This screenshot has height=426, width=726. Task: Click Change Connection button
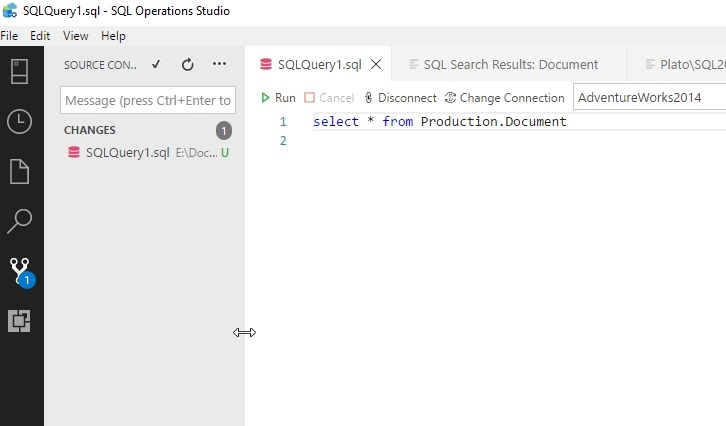pos(505,98)
